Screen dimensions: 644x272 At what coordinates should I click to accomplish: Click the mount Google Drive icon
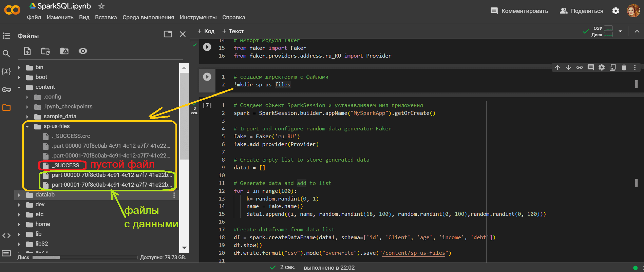click(64, 51)
